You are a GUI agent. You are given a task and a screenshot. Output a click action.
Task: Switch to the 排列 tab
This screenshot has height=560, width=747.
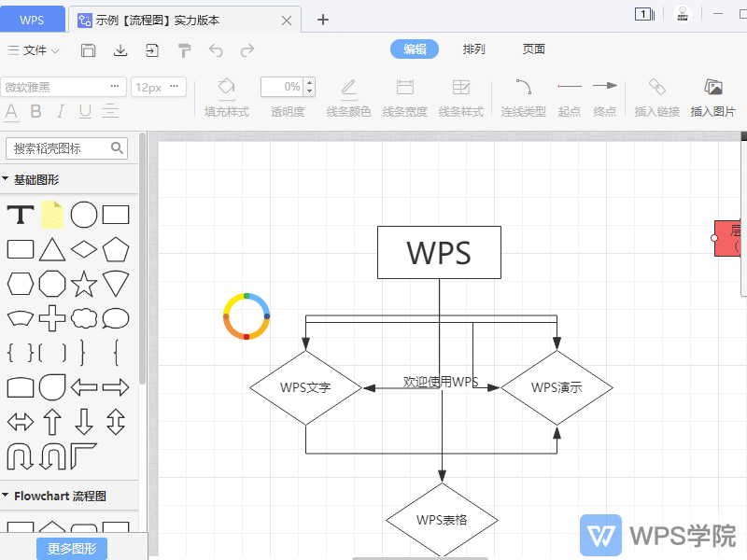pos(473,49)
